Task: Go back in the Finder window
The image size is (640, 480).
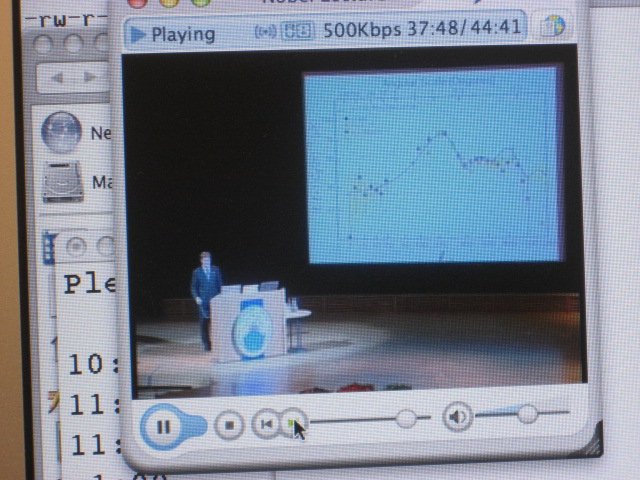Action: pyautogui.click(x=57, y=77)
